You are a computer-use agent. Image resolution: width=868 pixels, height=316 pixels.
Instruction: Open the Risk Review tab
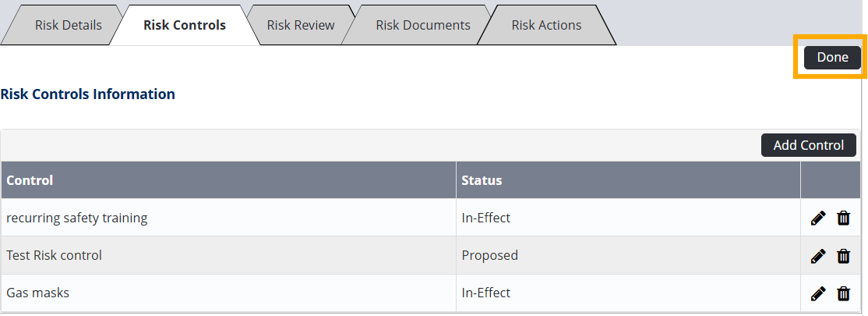[300, 25]
